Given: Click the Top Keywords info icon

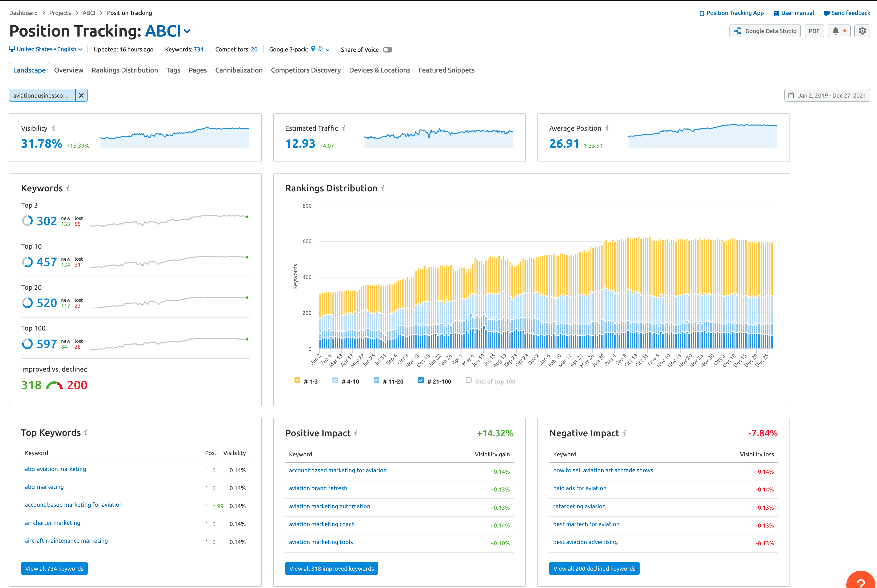Looking at the screenshot, I should [x=86, y=432].
